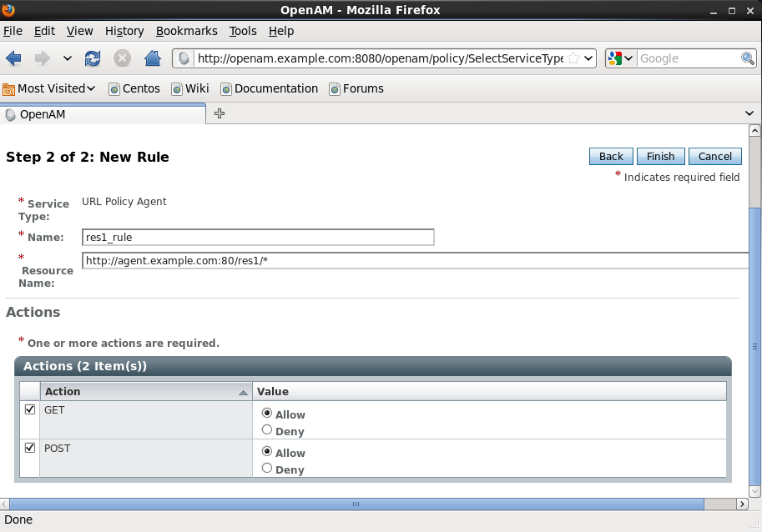Open the Edit menu
The width and height of the screenshot is (762, 532).
(44, 31)
